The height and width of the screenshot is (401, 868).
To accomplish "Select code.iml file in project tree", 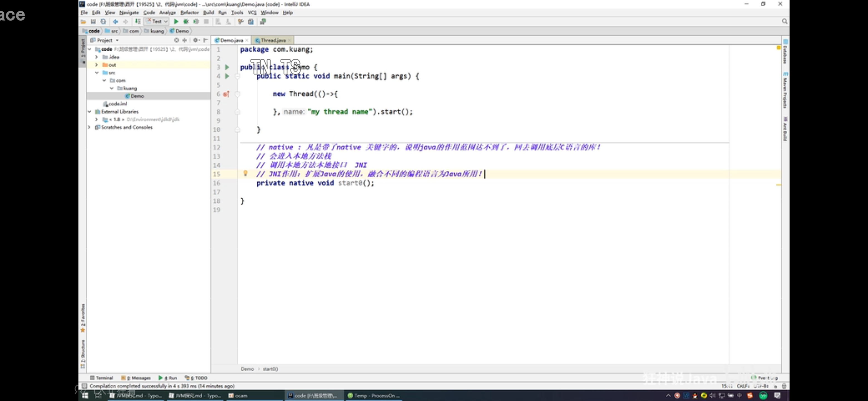I will [118, 104].
